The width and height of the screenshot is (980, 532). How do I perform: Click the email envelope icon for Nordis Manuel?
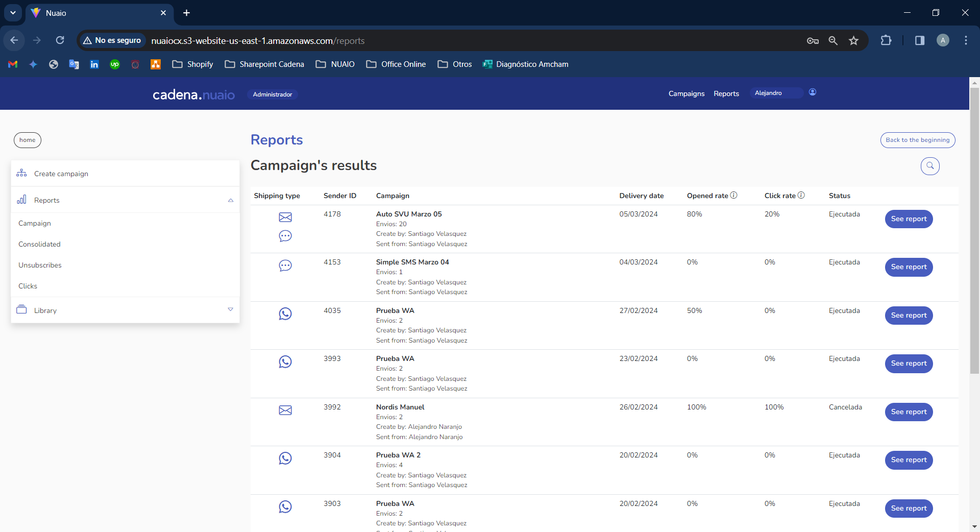(x=285, y=410)
